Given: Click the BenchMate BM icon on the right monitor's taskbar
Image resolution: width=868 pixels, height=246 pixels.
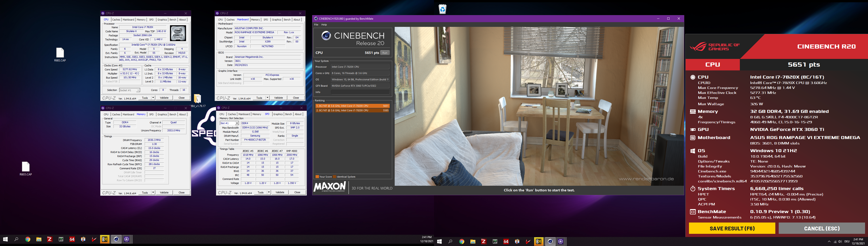Looking at the screenshot, I should point(539,241).
